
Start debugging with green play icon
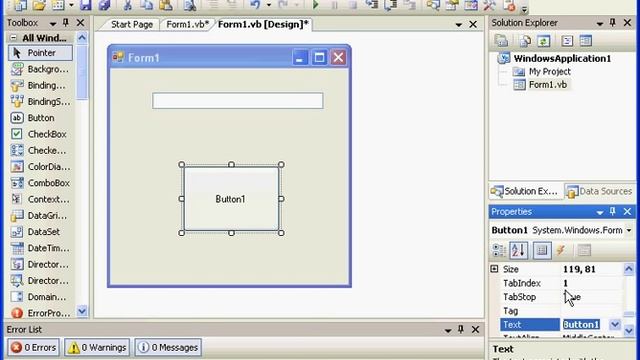(x=315, y=5)
